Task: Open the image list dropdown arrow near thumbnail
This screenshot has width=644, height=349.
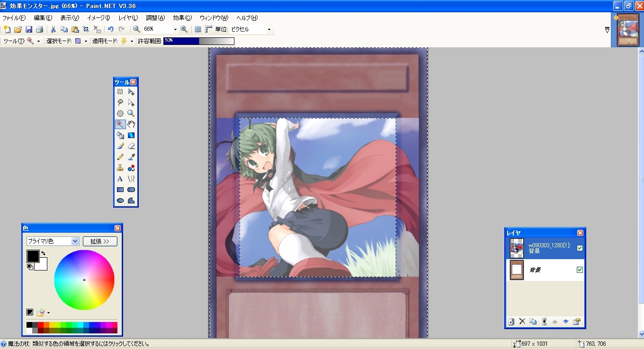Action: tap(607, 30)
